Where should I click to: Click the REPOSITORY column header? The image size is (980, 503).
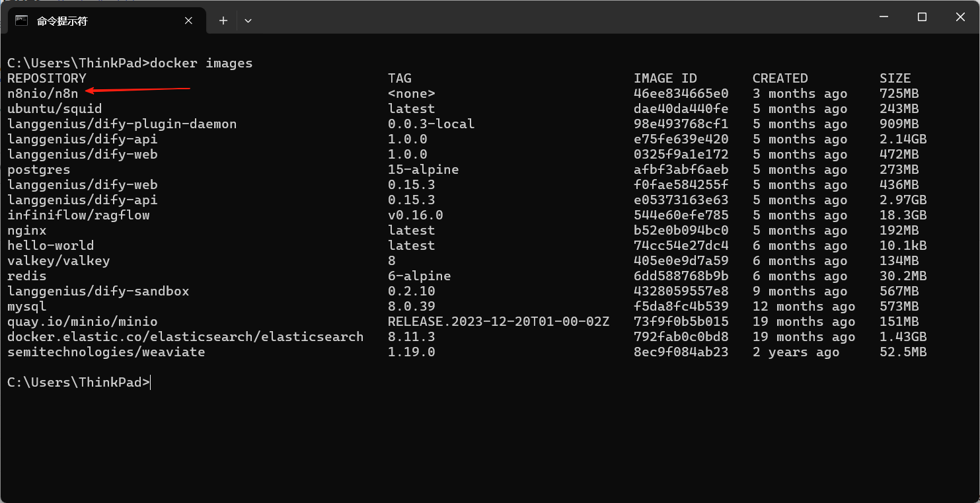click(x=47, y=79)
